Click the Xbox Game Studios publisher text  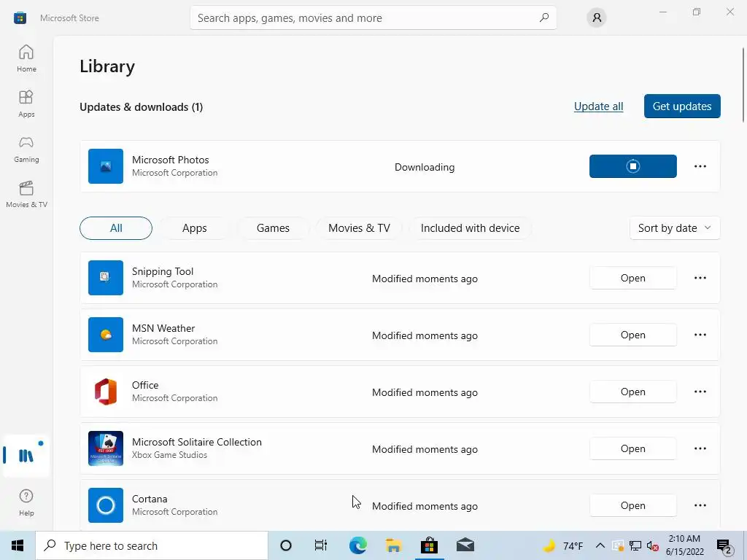click(169, 455)
